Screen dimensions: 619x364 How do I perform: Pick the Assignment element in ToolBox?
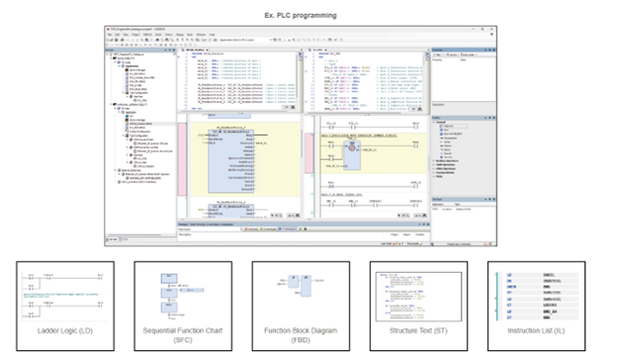448,138
